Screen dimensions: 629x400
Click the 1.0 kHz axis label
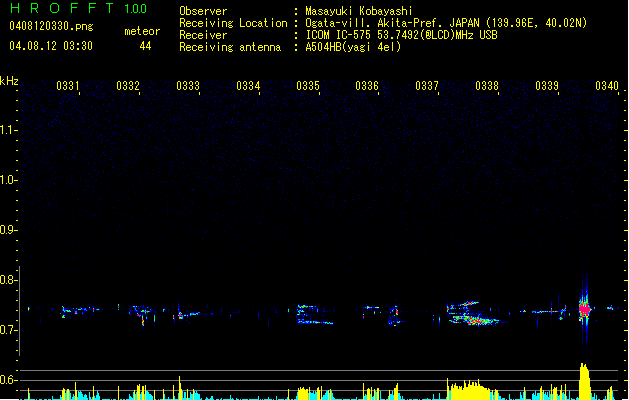pos(8,180)
